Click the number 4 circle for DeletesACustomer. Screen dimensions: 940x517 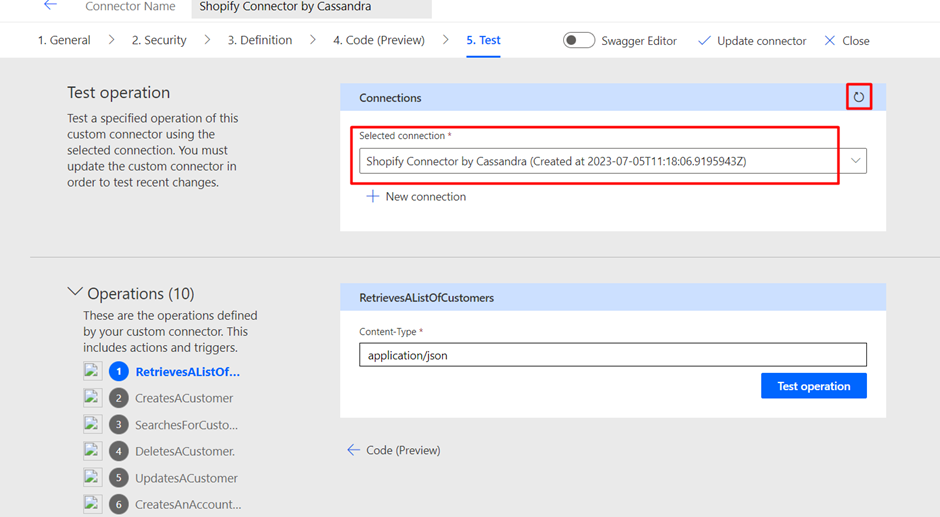[x=119, y=451]
